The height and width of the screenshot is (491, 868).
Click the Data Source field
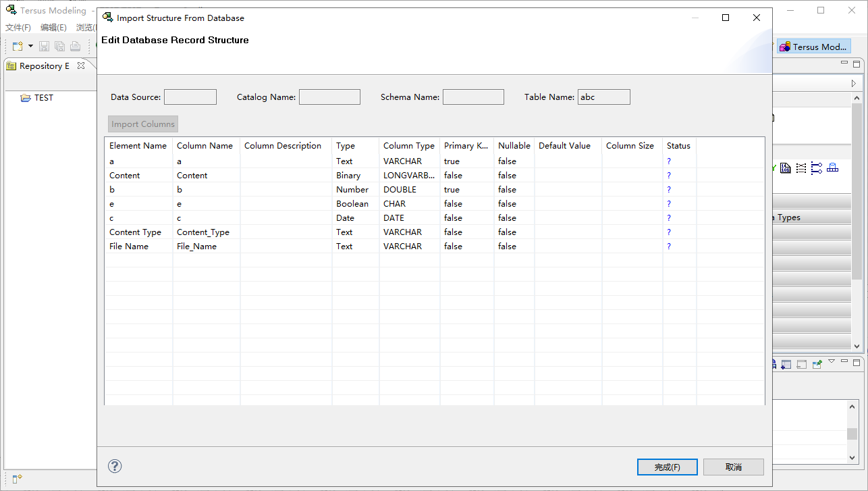tap(190, 97)
